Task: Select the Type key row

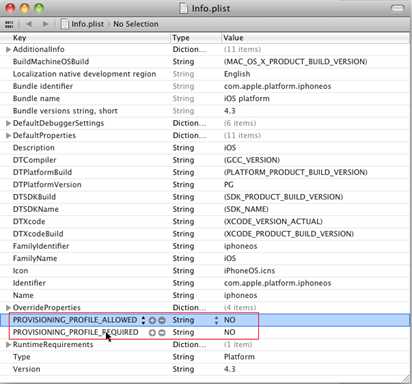Action: (x=205, y=357)
